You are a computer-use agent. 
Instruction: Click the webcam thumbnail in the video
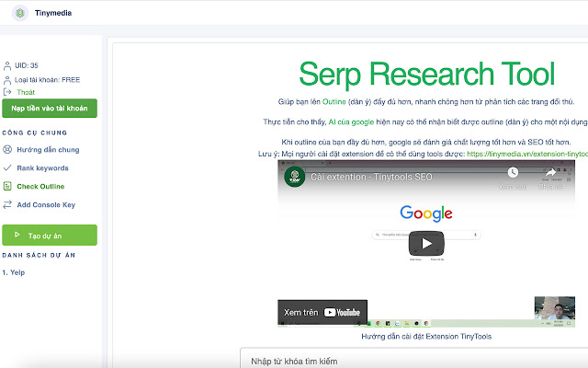(555, 308)
